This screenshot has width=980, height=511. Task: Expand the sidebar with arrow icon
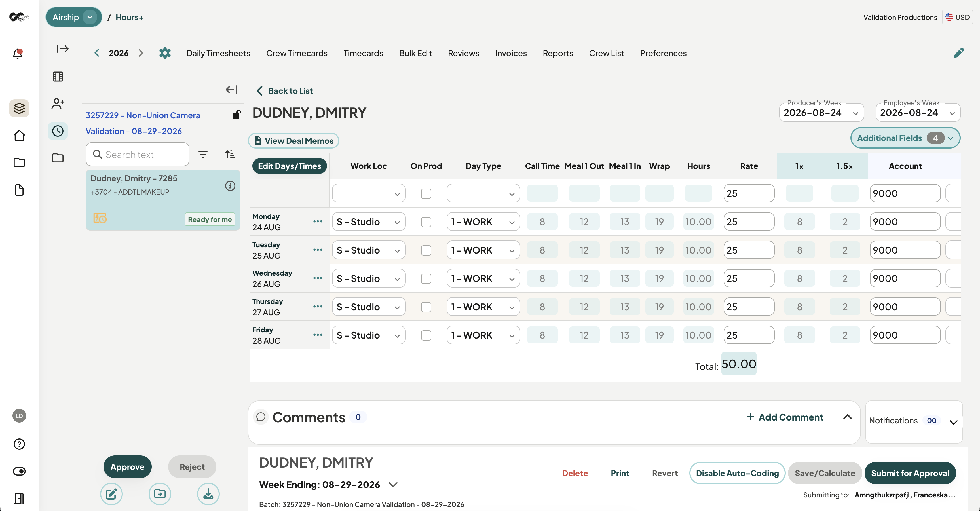pyautogui.click(x=63, y=49)
